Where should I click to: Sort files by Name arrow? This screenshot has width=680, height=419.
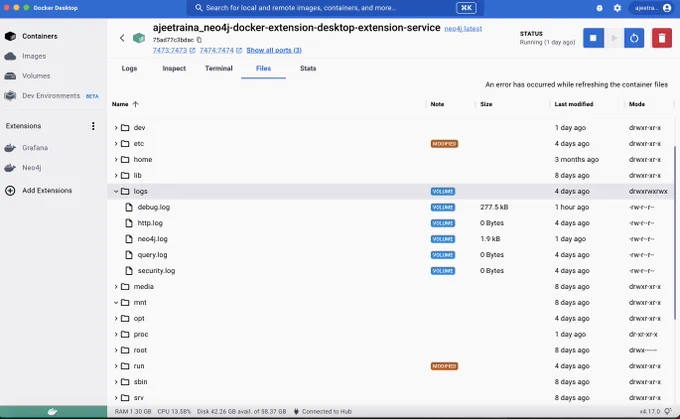(x=135, y=104)
